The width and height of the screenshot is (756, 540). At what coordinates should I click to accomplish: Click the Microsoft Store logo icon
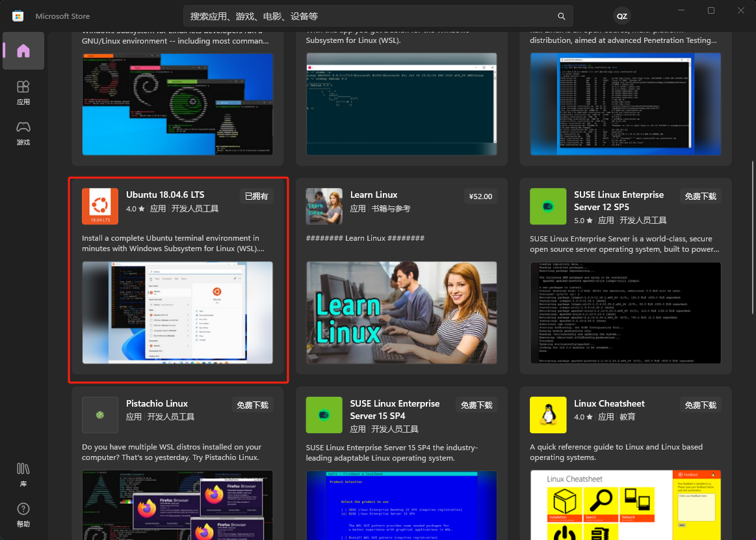pyautogui.click(x=18, y=16)
